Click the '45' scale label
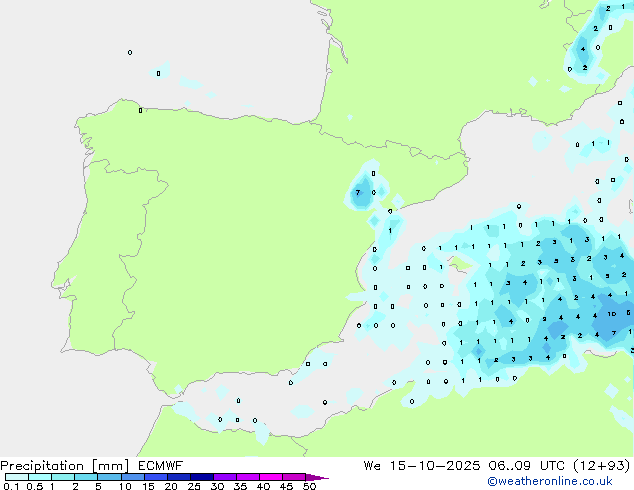The image size is (634, 490). coord(286,486)
